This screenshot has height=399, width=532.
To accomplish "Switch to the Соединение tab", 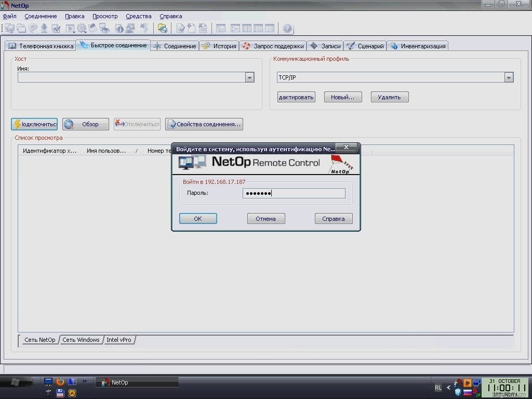I will [x=175, y=46].
